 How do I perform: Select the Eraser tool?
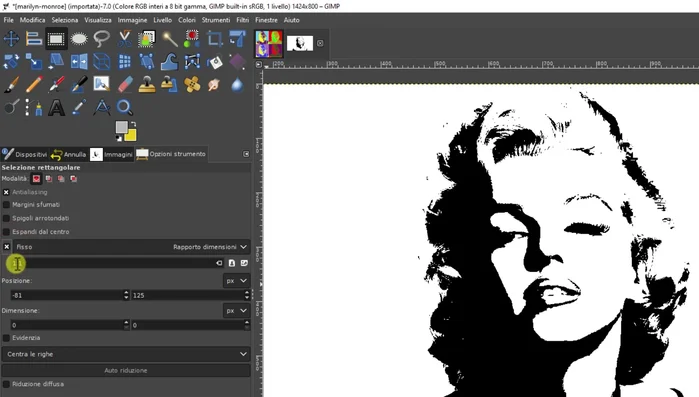(124, 84)
